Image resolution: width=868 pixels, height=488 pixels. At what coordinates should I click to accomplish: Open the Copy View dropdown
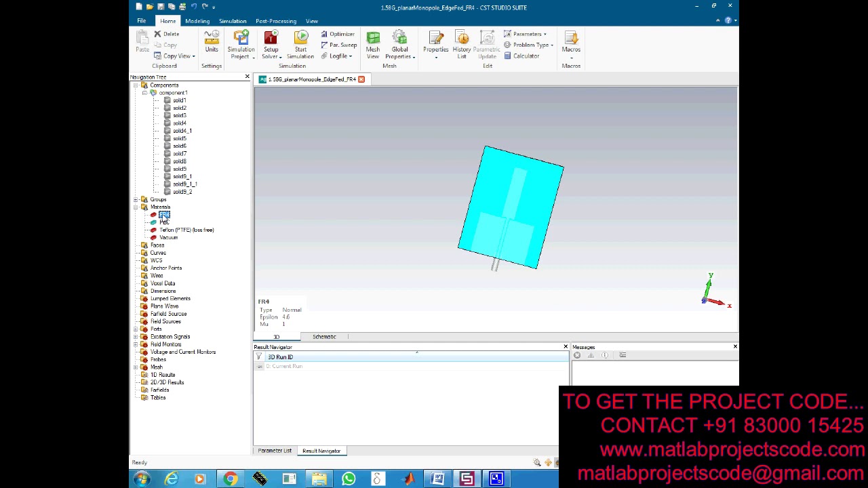click(x=174, y=56)
